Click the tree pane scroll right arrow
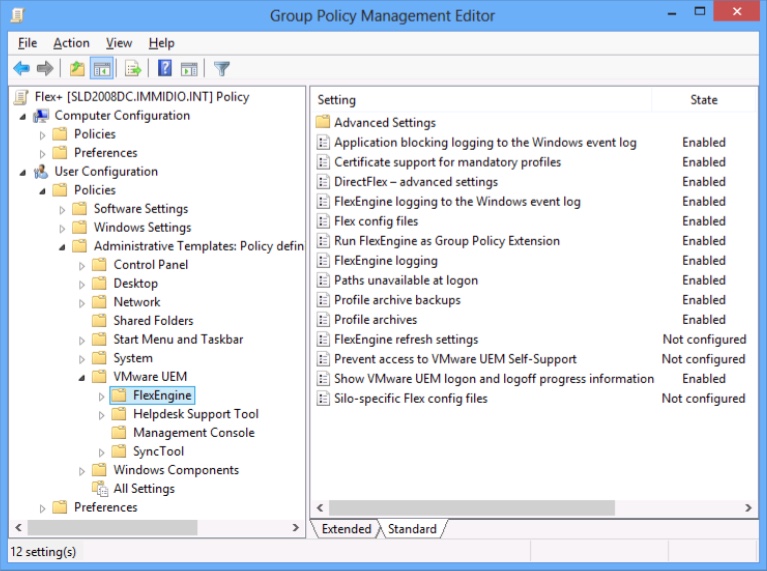The width and height of the screenshot is (767, 571). pos(295,527)
